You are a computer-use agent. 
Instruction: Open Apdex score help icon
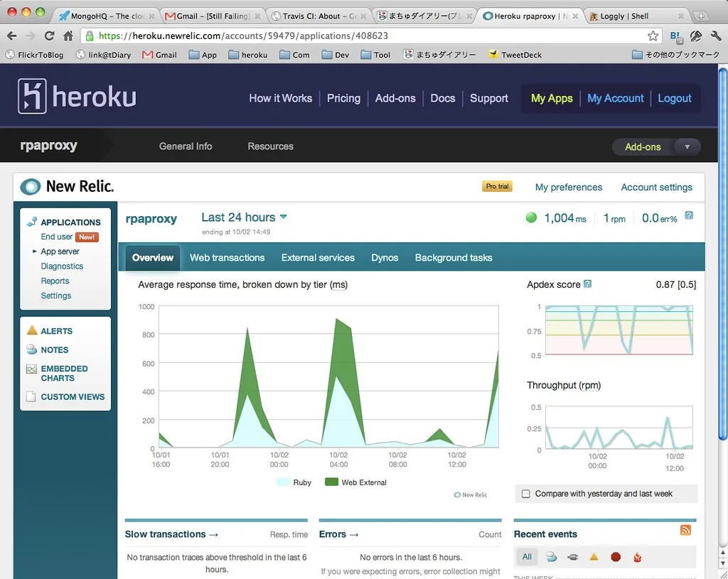click(x=587, y=284)
